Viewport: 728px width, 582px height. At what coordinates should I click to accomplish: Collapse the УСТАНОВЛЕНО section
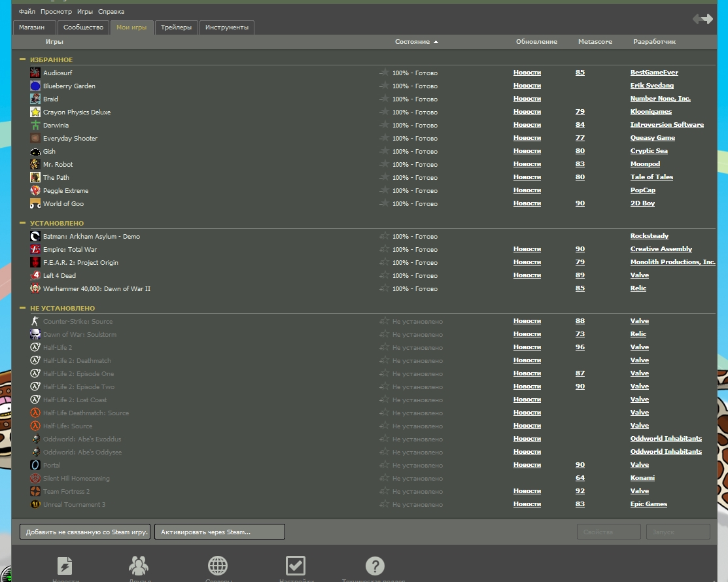coord(22,223)
